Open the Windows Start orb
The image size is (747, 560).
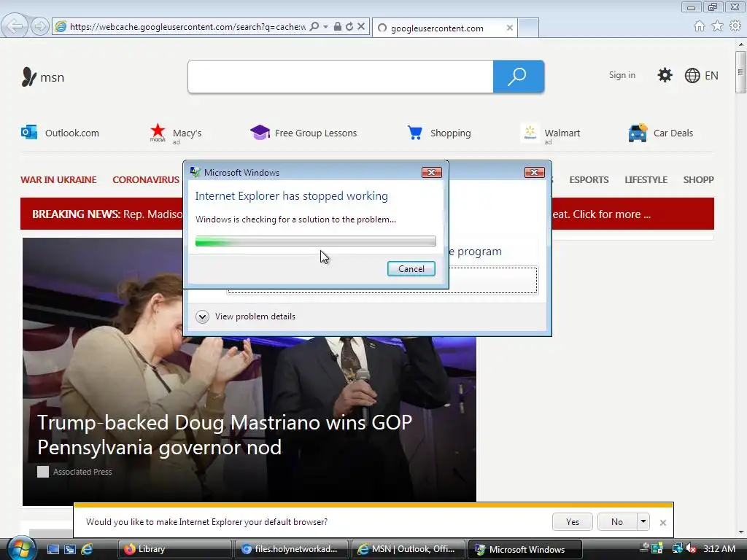click(21, 548)
